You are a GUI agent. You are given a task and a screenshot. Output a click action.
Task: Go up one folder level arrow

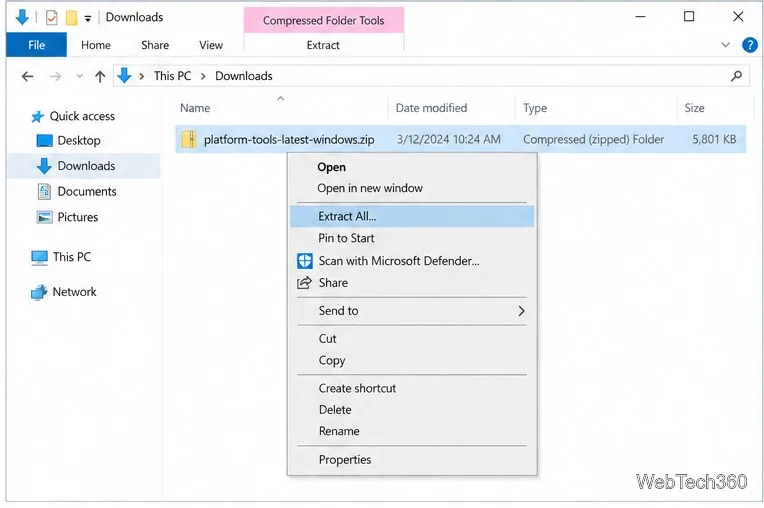tap(100, 76)
